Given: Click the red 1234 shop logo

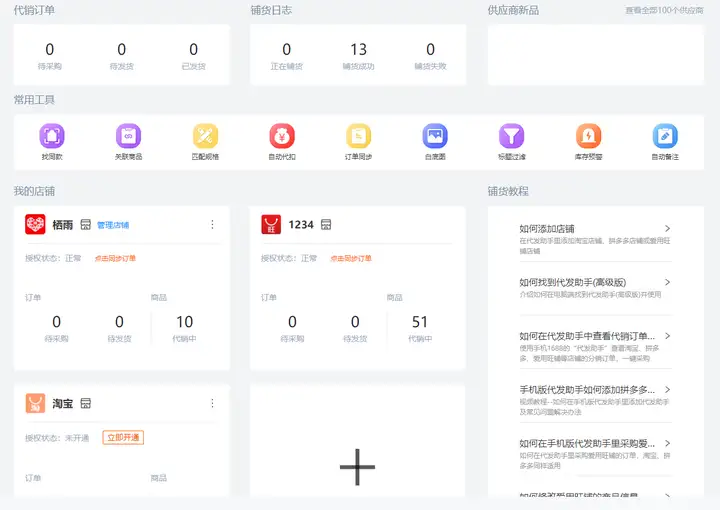Looking at the screenshot, I should 271,224.
